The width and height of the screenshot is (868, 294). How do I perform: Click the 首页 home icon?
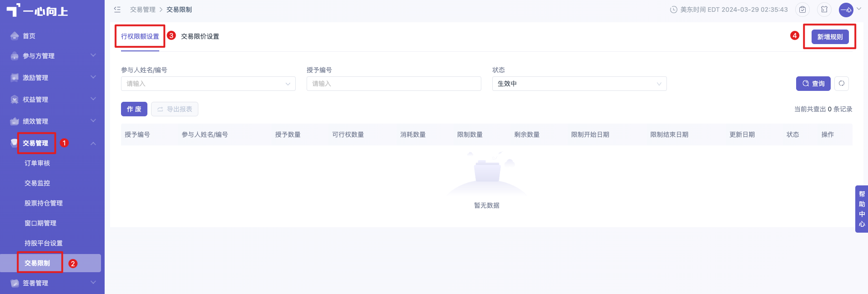(x=15, y=36)
